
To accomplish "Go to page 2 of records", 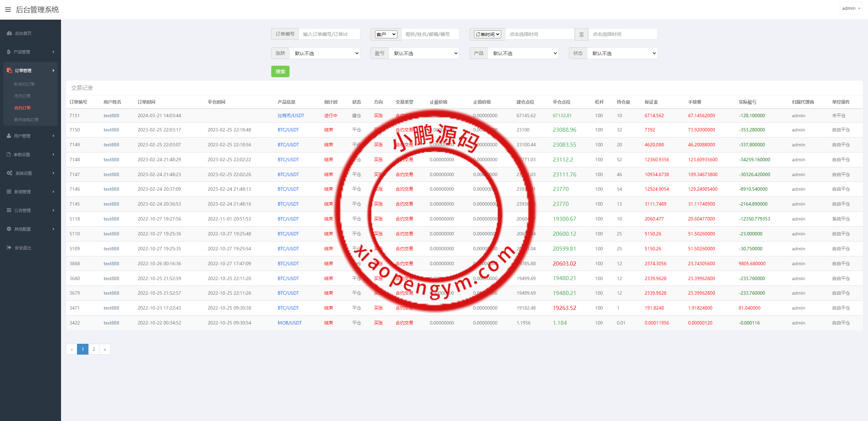I will coord(94,349).
